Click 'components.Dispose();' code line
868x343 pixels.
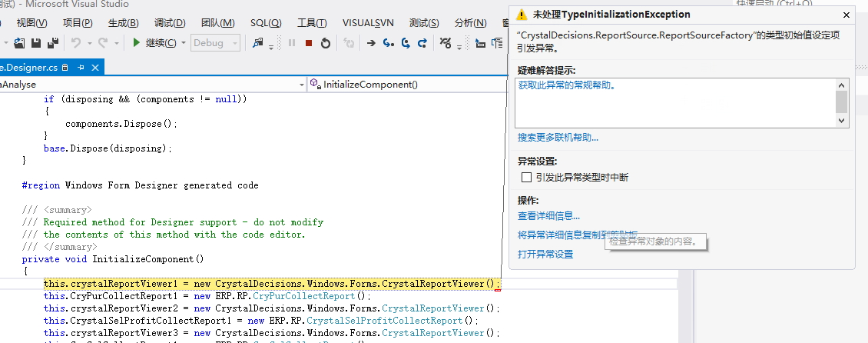pyautogui.click(x=122, y=124)
